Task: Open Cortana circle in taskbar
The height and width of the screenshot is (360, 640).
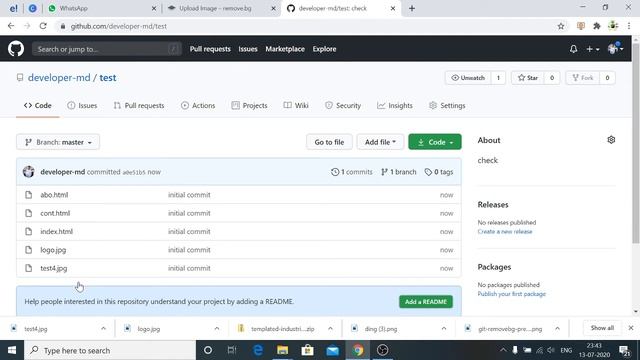Action: pyautogui.click(x=208, y=350)
